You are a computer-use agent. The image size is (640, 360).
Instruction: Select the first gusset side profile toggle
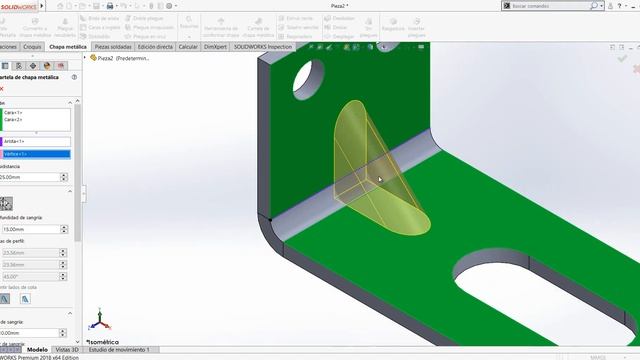[4, 299]
